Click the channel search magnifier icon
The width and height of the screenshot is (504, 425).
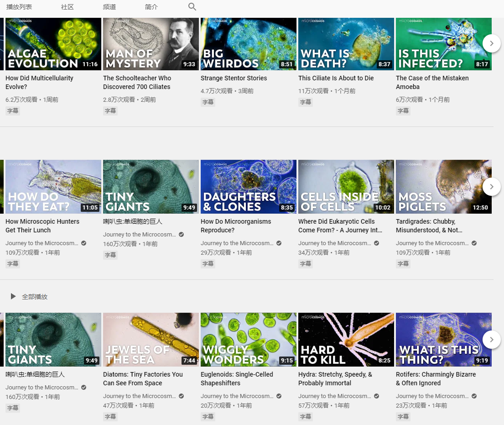click(x=192, y=7)
